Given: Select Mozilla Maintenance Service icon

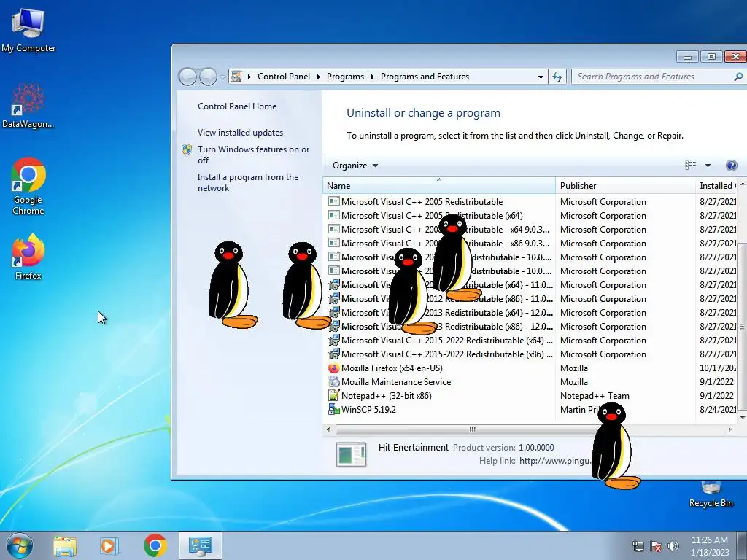Looking at the screenshot, I should pos(333,382).
